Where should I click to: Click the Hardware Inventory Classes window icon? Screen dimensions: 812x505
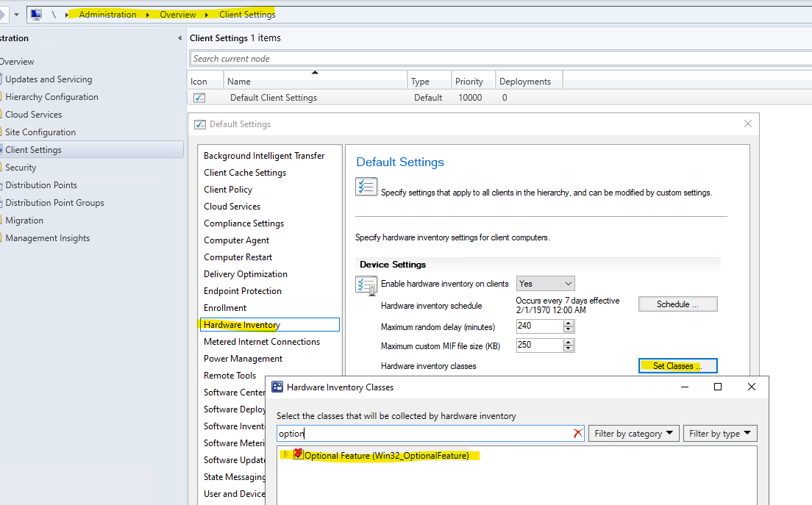277,387
